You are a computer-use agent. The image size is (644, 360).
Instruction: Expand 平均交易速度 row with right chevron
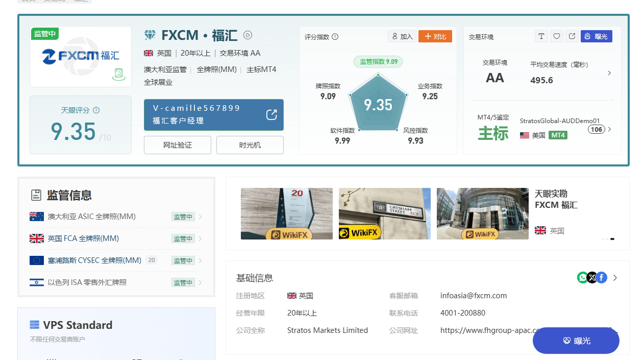[x=609, y=73]
